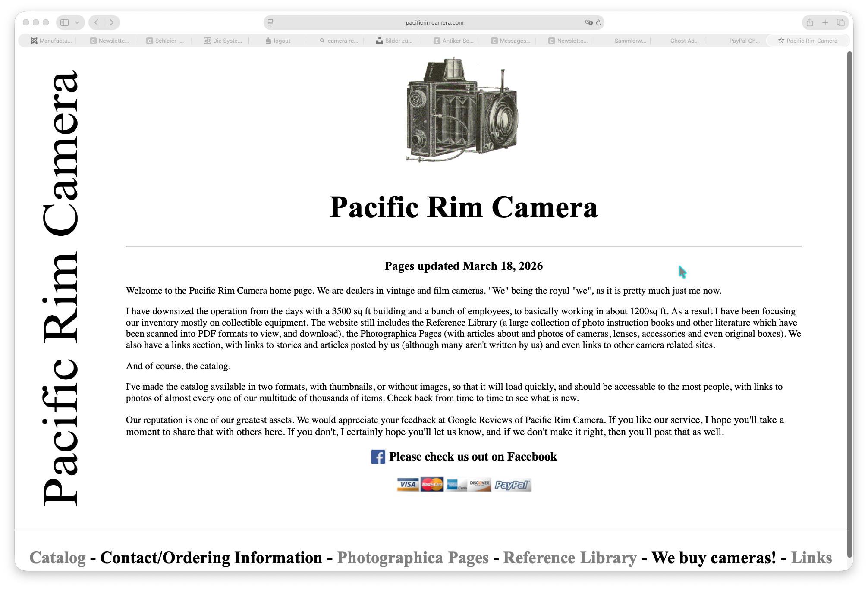Click the translate icon in address bar
The width and height of the screenshot is (868, 589).
click(588, 22)
